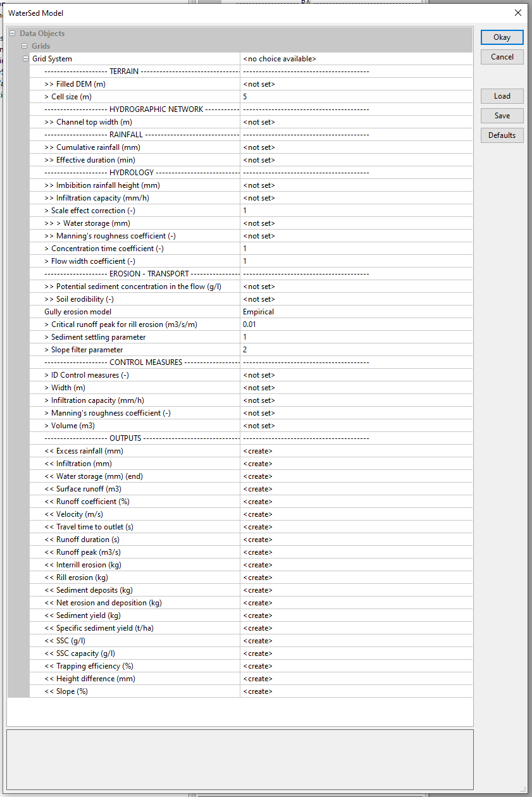Select a grid for Filled DEM (m)

coord(356,84)
